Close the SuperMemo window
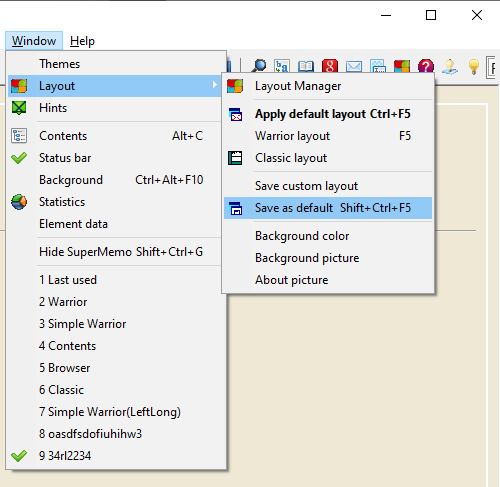 click(477, 15)
